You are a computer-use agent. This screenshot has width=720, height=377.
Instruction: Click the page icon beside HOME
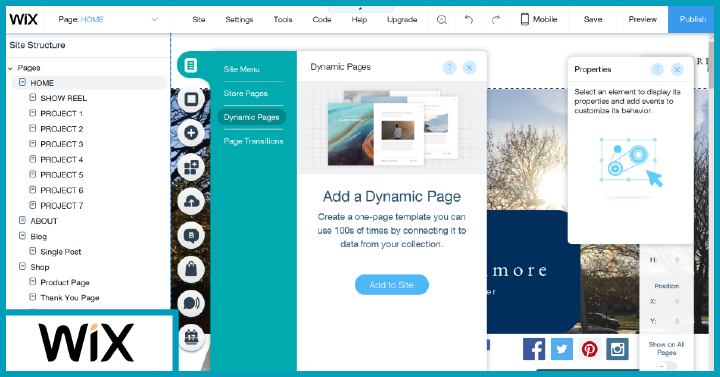(x=22, y=82)
